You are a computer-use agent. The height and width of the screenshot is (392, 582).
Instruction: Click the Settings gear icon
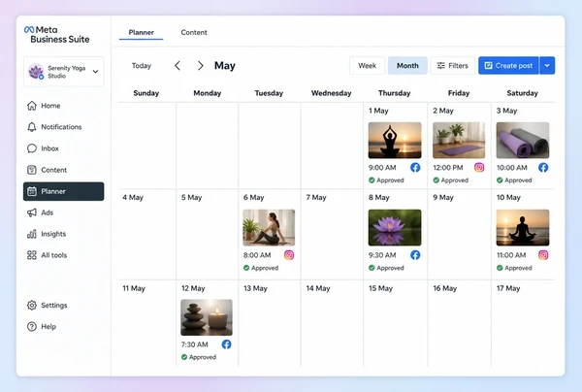(x=32, y=305)
